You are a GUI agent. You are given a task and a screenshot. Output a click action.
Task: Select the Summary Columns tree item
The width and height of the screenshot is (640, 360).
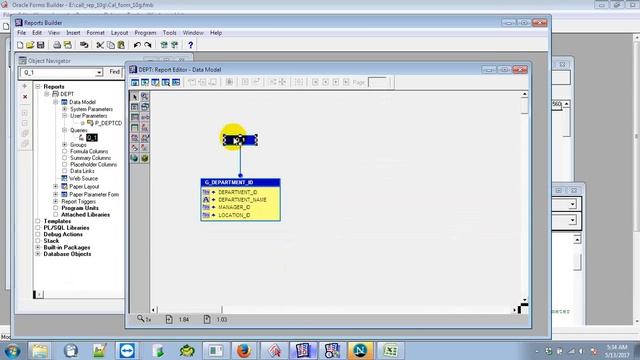(90, 158)
